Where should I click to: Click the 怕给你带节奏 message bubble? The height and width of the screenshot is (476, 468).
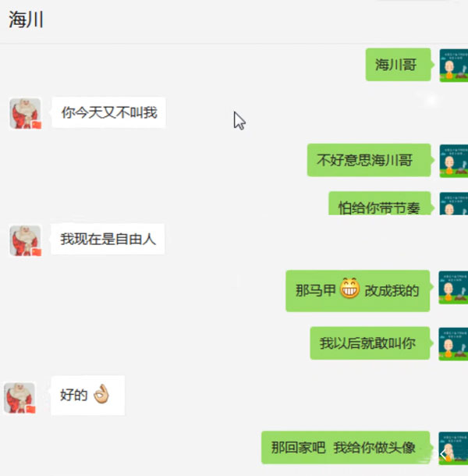click(380, 204)
